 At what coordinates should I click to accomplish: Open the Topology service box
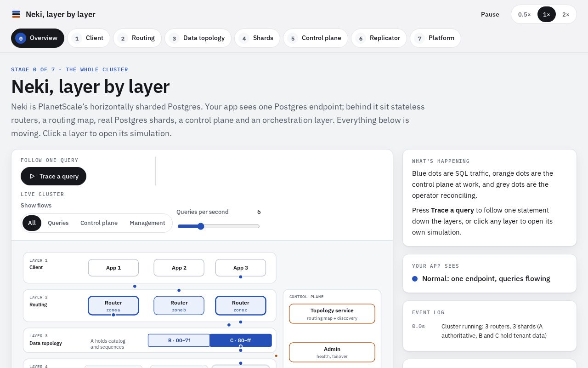[332, 314]
